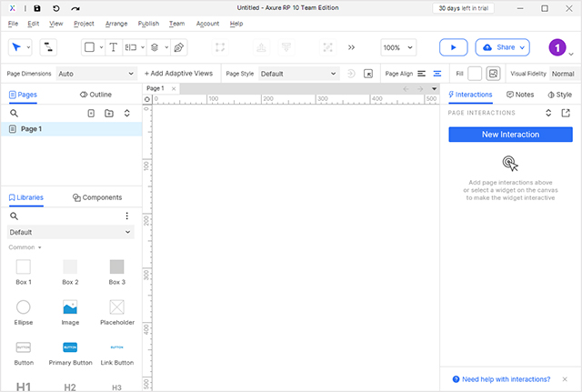Click the New Interaction button
This screenshot has height=392, width=582.
(510, 135)
